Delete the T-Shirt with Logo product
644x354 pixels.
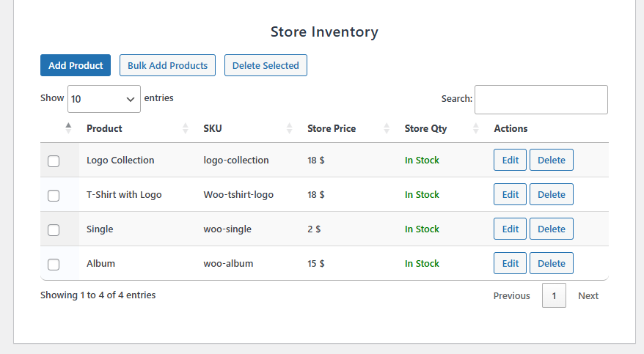[552, 194]
